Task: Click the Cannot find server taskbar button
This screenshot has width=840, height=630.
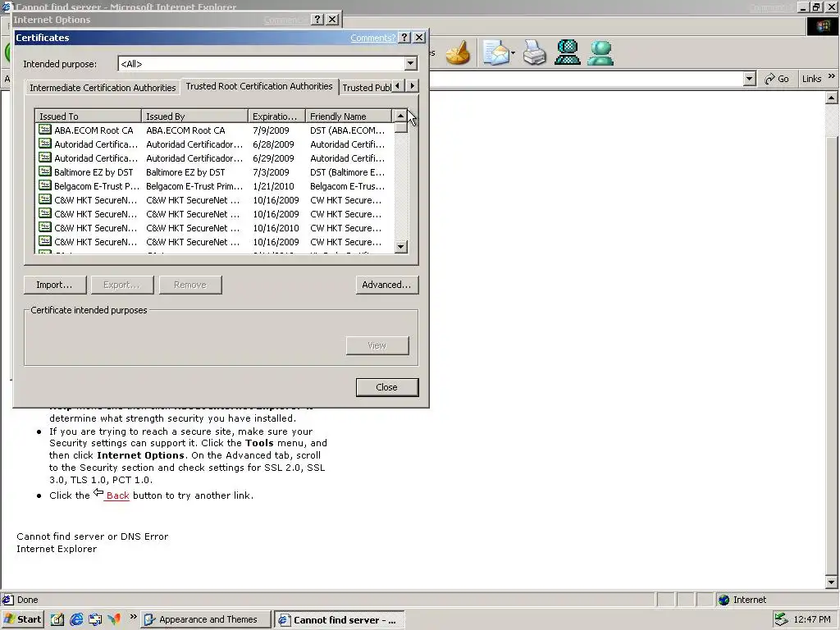Action: pyautogui.click(x=339, y=620)
